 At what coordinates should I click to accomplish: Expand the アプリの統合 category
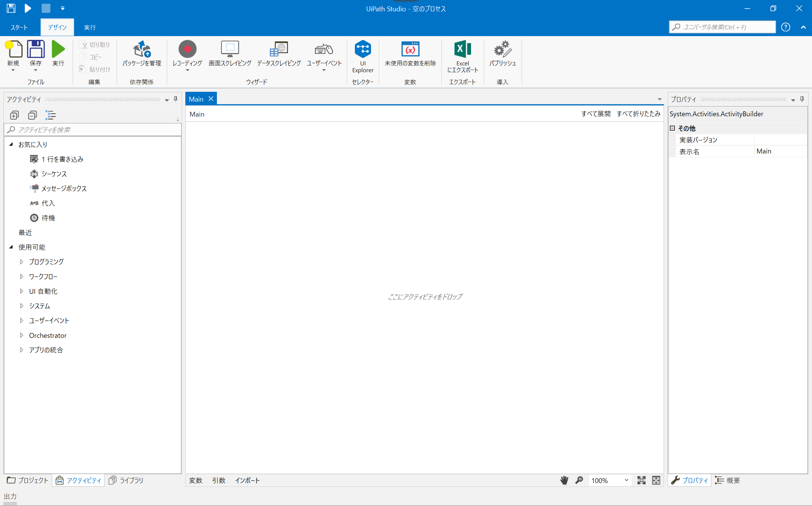21,349
